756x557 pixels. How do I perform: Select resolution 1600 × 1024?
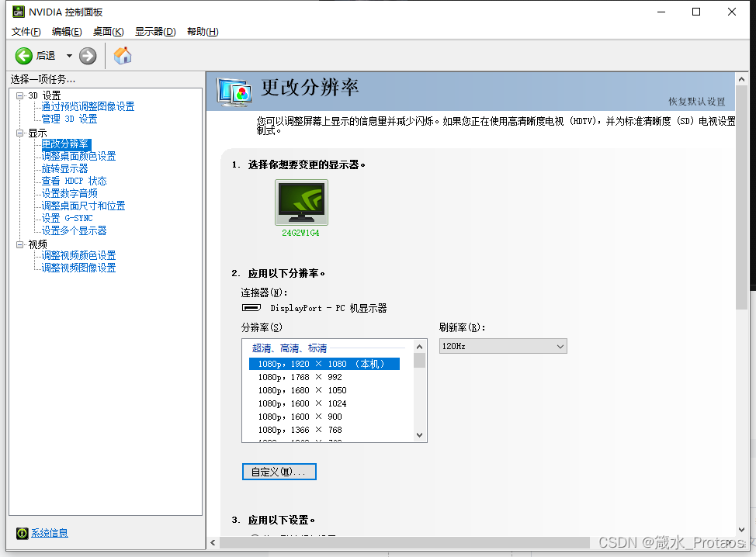(x=324, y=403)
